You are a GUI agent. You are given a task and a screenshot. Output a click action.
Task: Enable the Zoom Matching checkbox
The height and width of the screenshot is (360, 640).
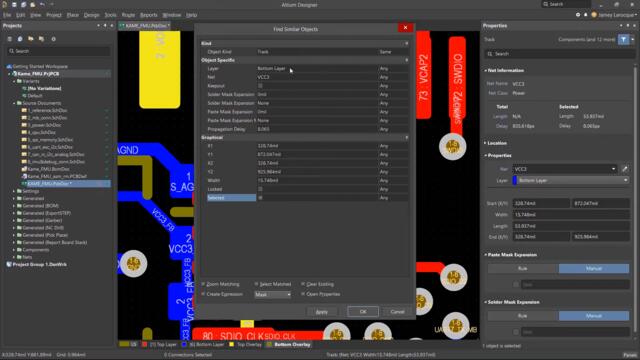pos(203,284)
